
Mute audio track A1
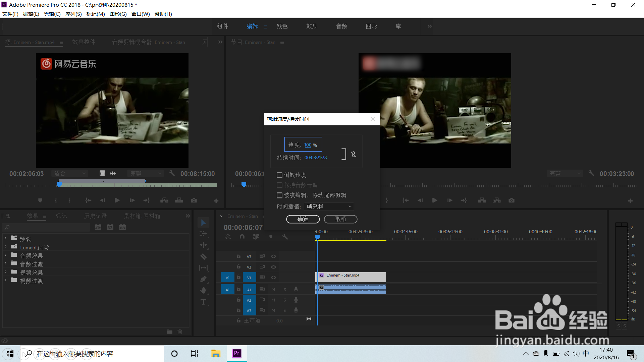pos(273,290)
